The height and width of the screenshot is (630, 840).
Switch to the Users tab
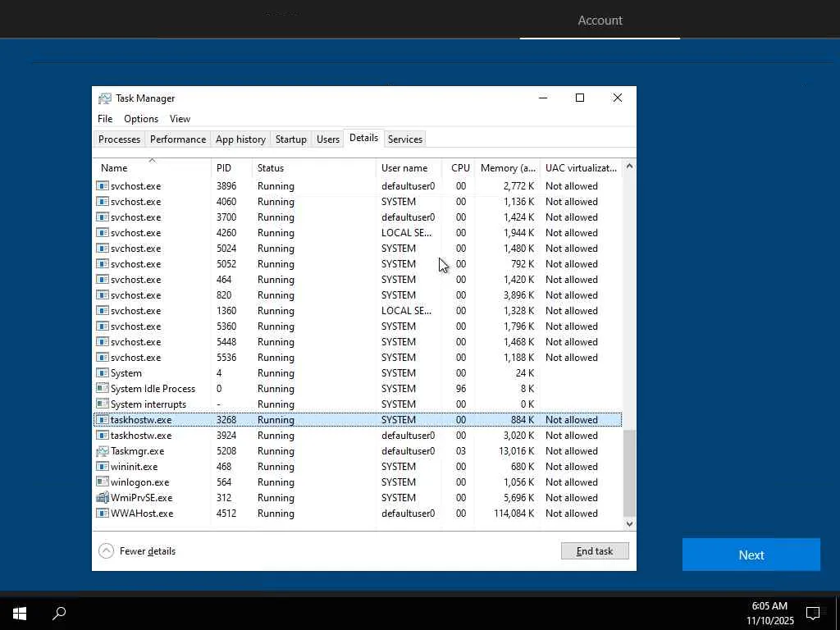(328, 139)
